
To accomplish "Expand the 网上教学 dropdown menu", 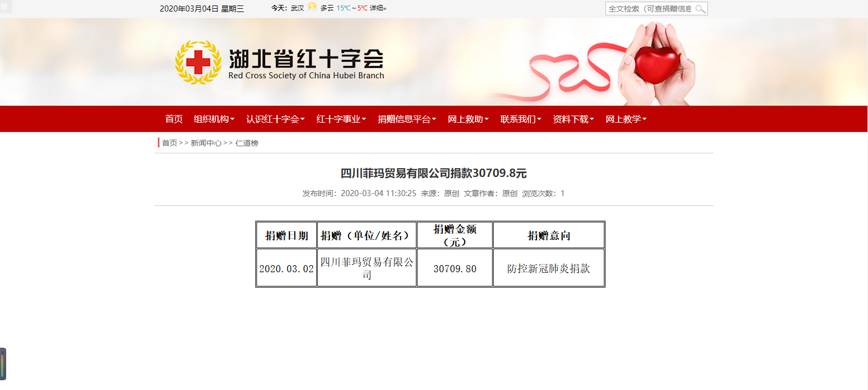I will (626, 119).
